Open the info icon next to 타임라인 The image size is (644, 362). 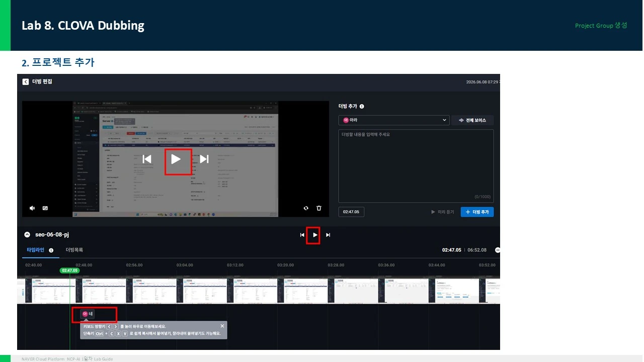point(51,250)
